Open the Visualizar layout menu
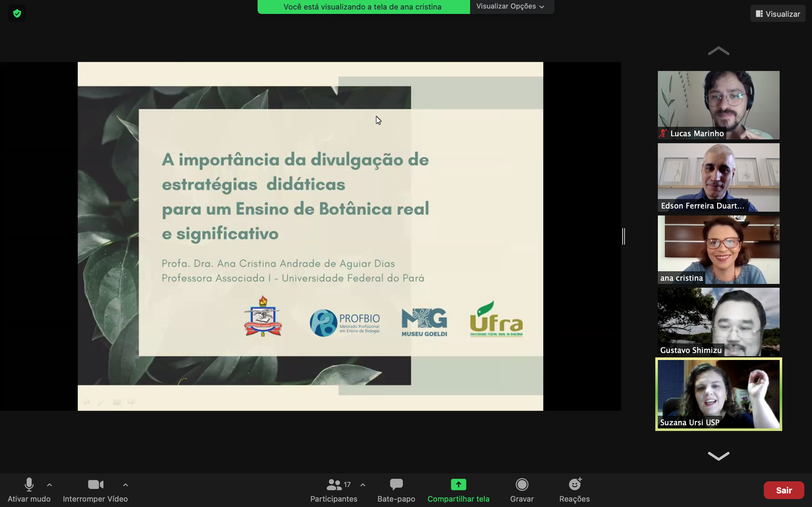Screen dimensions: 812x507 777,14
